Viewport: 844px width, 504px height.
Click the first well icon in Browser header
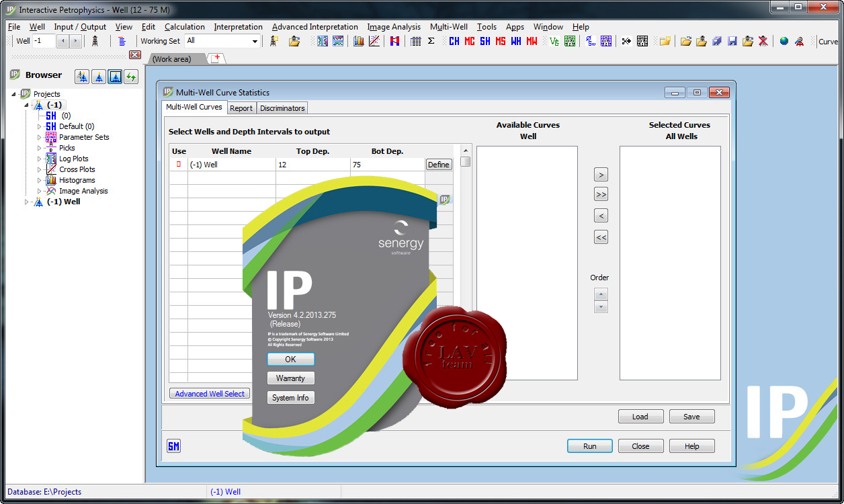(x=82, y=76)
